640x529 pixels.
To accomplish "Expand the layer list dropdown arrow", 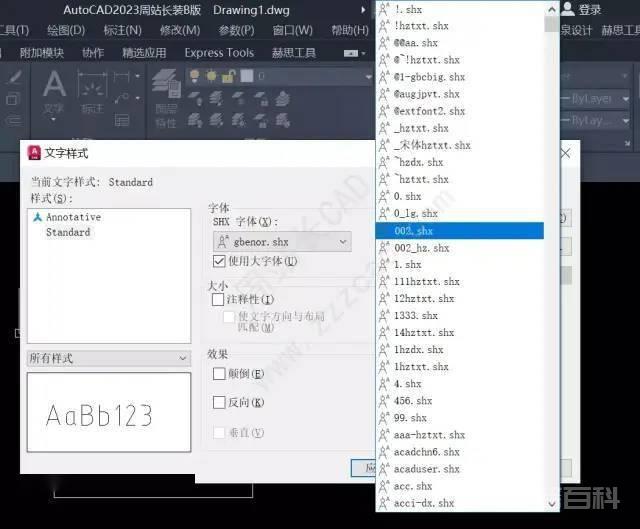I will click(368, 76).
